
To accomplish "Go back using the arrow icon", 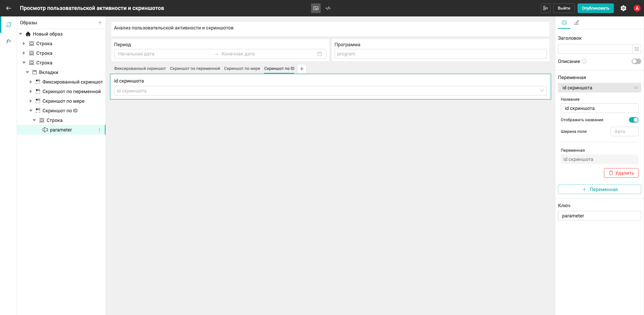I will [x=9, y=8].
